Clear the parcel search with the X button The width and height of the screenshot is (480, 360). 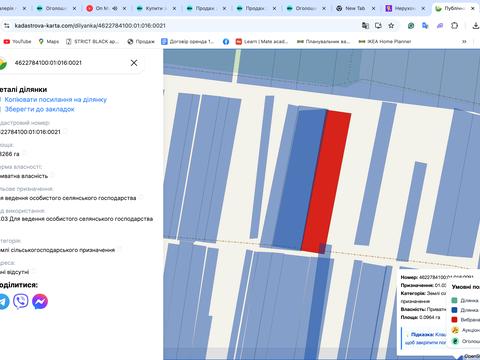(x=134, y=63)
